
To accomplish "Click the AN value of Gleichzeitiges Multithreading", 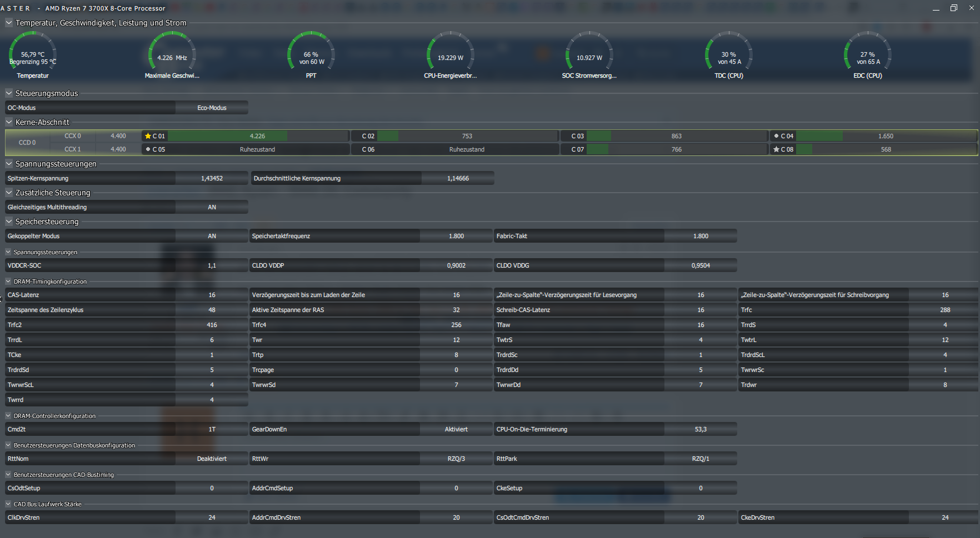I will [212, 207].
